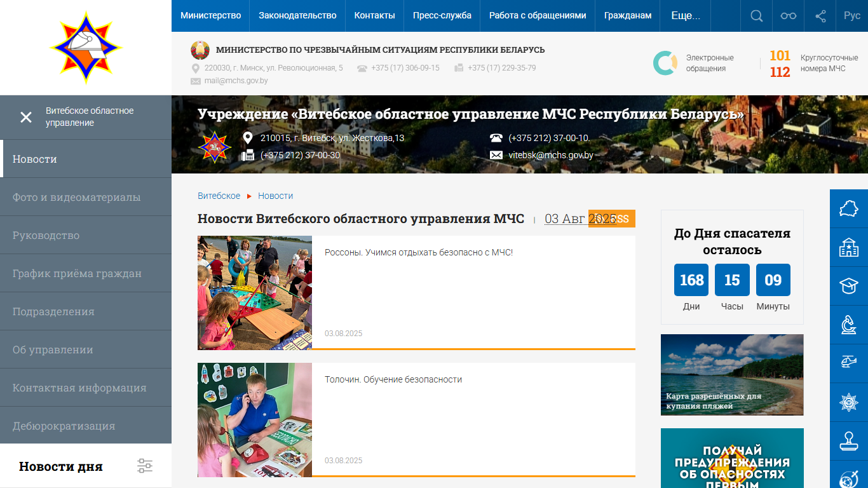Click the MChS star emblem logo
The width and height of the screenshot is (868, 488).
point(86,48)
